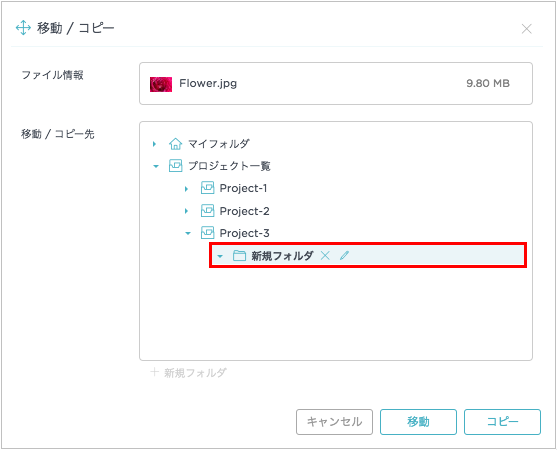The width and height of the screenshot is (557, 450).
Task: Collapse the 新規フォルダ node arrow
Action: tap(220, 256)
